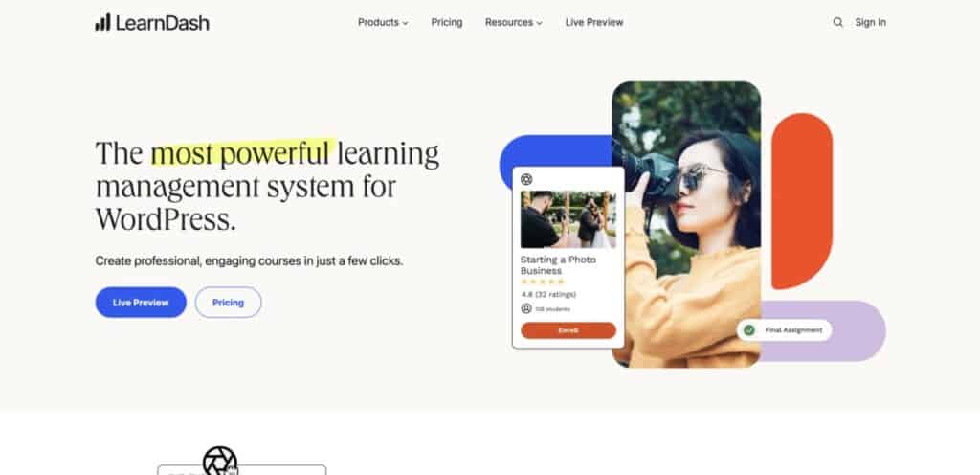This screenshot has height=475, width=980.
Task: Click the five-star rating on course card
Action: [x=543, y=282]
